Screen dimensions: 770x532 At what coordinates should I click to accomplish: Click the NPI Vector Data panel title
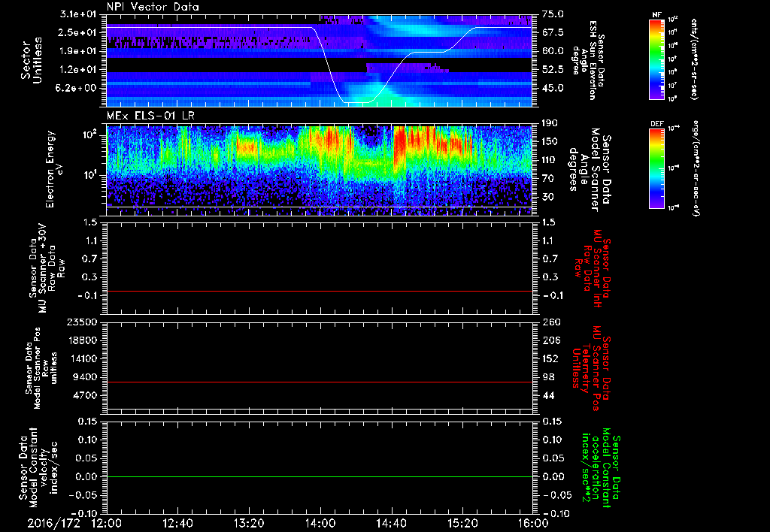click(153, 8)
